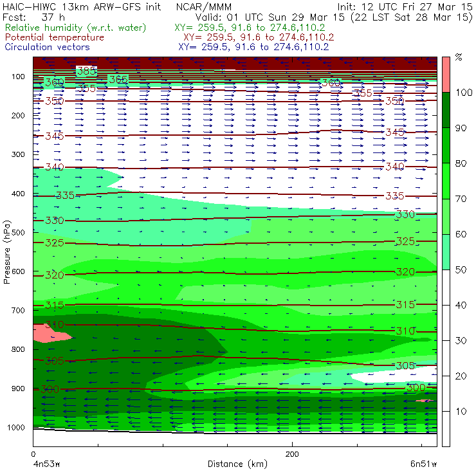Click 'Init: 12 UTC Fri 27 Mar 15' text
476x476 pixels.
(x=405, y=6)
